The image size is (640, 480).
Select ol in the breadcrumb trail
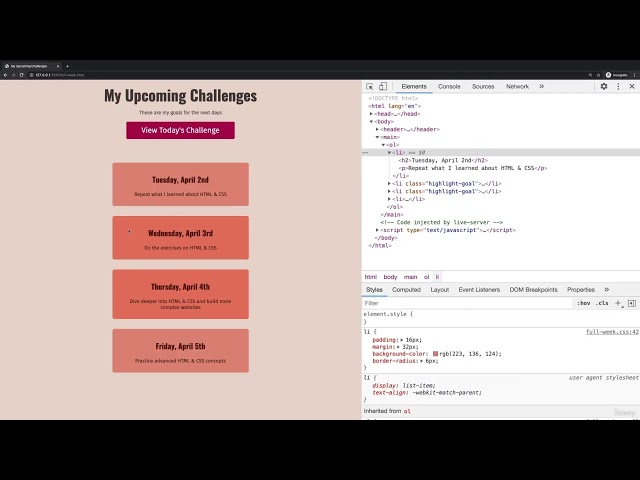coord(427,277)
